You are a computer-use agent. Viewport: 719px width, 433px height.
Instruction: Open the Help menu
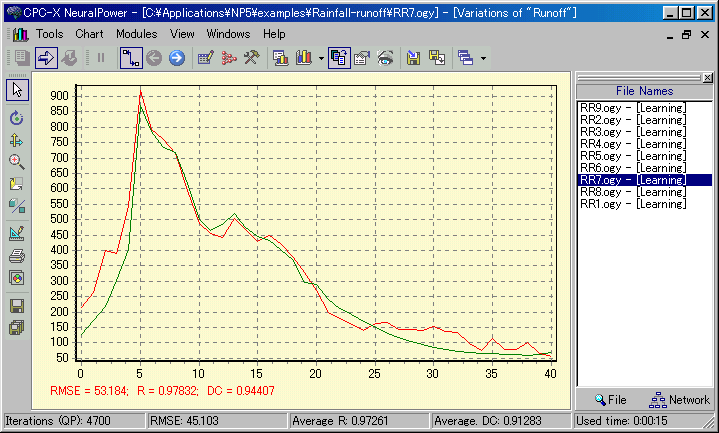(x=274, y=34)
